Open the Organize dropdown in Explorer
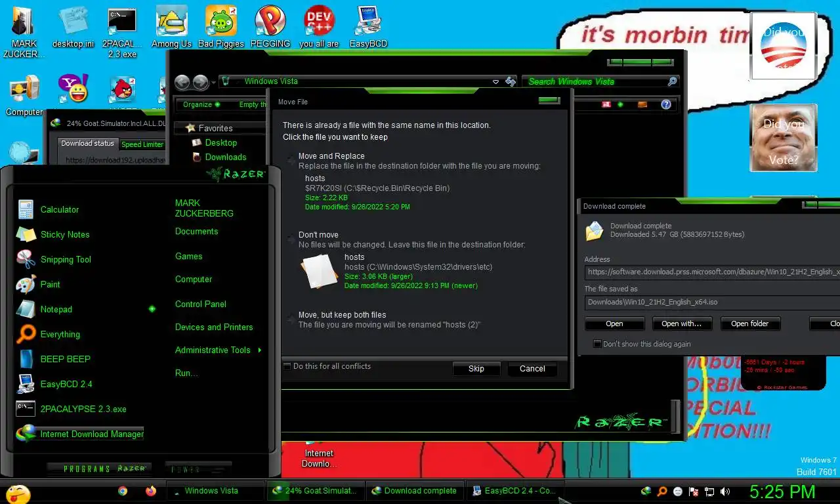Screen dimensions: 840x504 coord(201,104)
